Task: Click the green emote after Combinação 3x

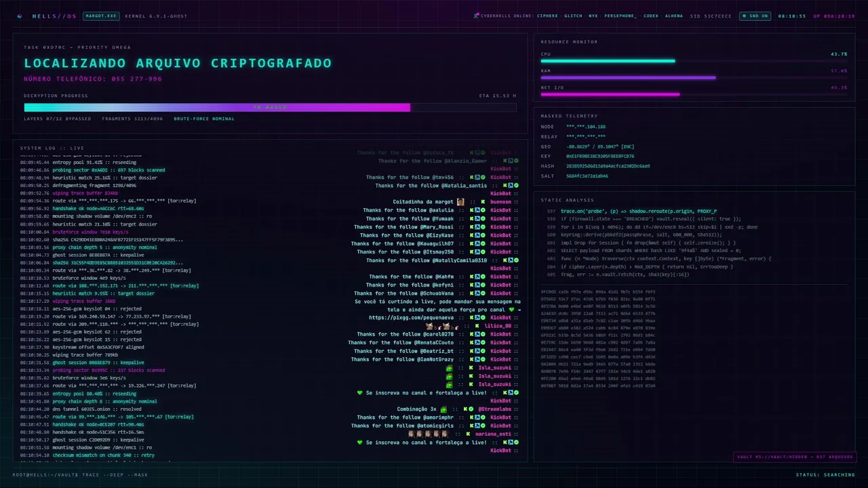Action: click(443, 409)
